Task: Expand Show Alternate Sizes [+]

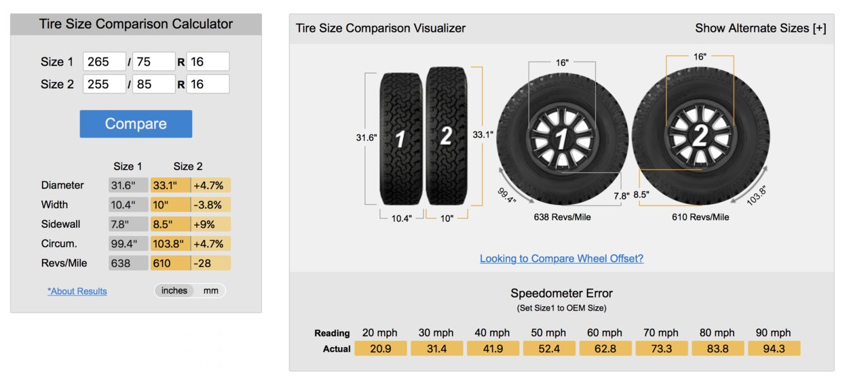Action: pyautogui.click(x=761, y=28)
